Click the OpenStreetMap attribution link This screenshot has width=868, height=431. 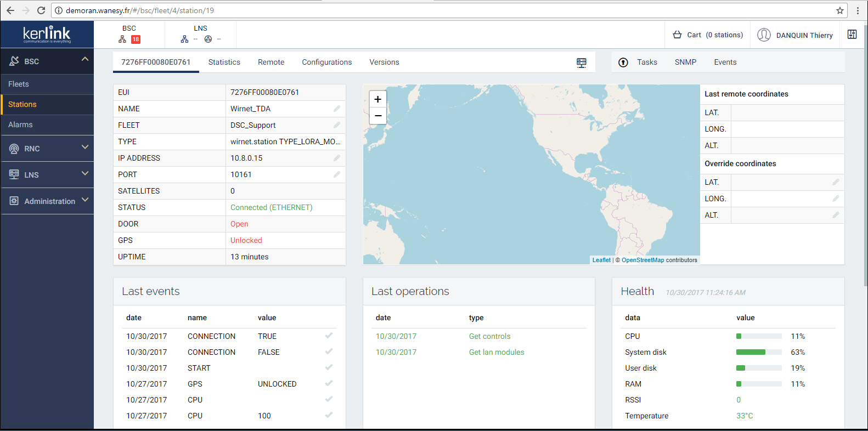[x=642, y=260]
